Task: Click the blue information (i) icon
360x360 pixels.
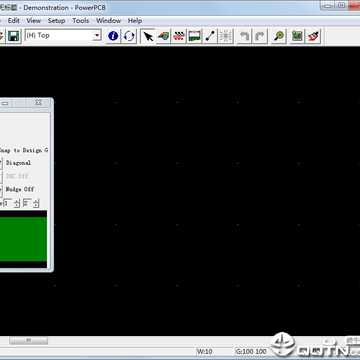Action: [113, 36]
